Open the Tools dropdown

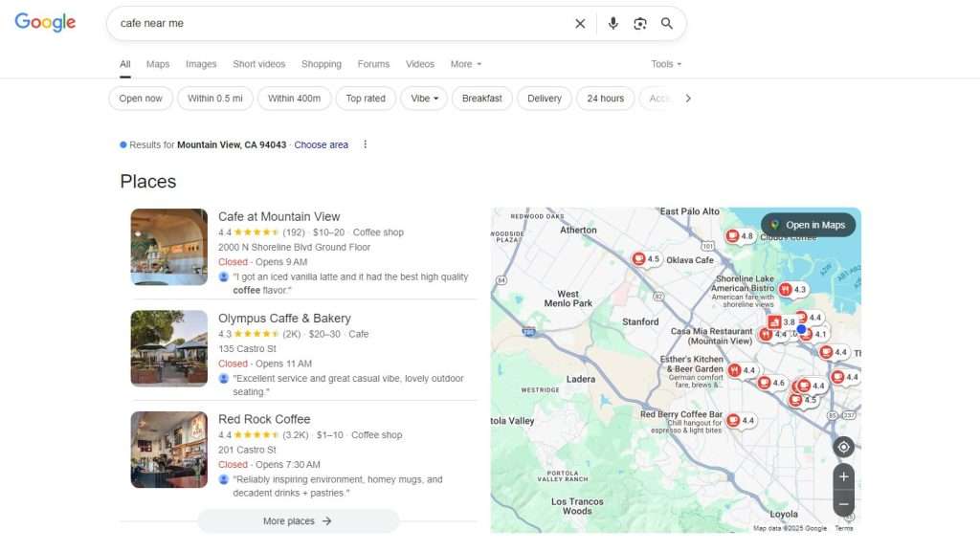[666, 64]
